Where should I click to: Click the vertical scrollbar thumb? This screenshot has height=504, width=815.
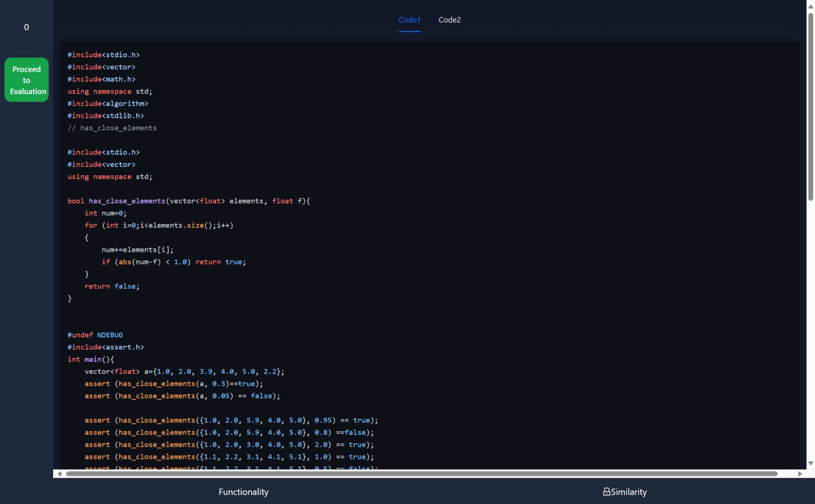(x=811, y=107)
